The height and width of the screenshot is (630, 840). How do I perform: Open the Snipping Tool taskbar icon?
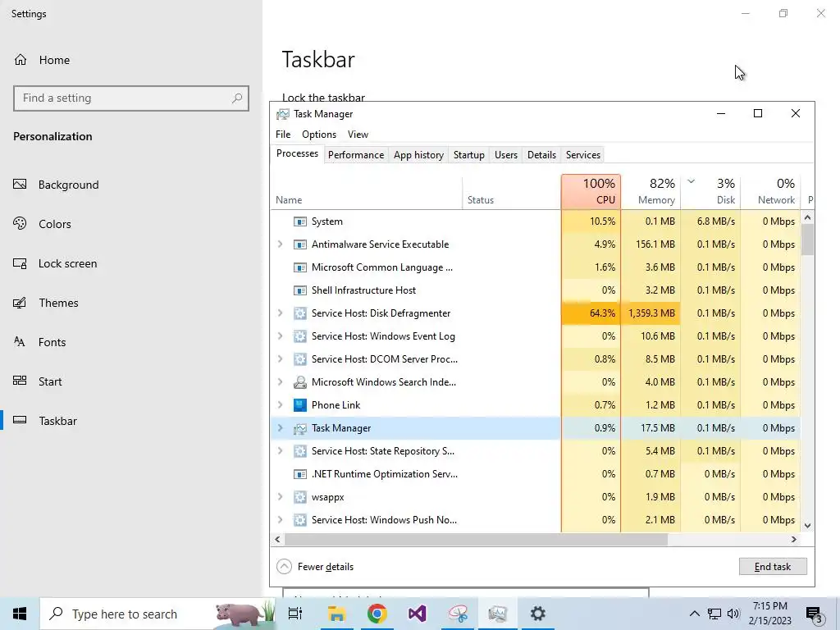(458, 614)
